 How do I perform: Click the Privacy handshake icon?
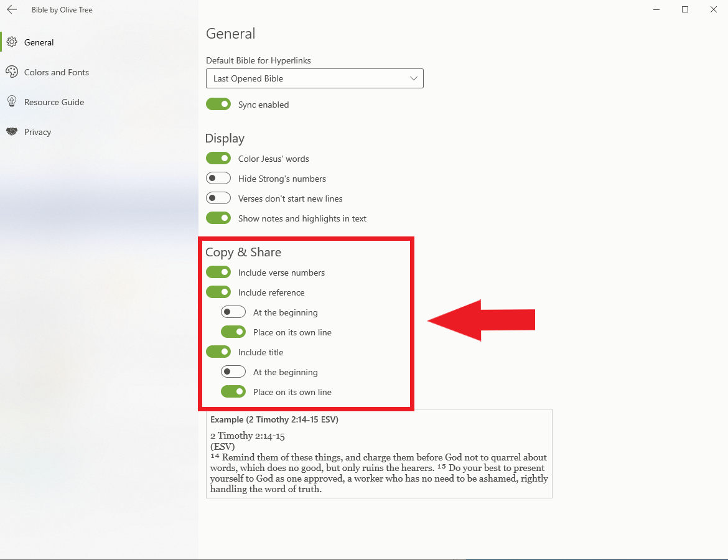[11, 132]
